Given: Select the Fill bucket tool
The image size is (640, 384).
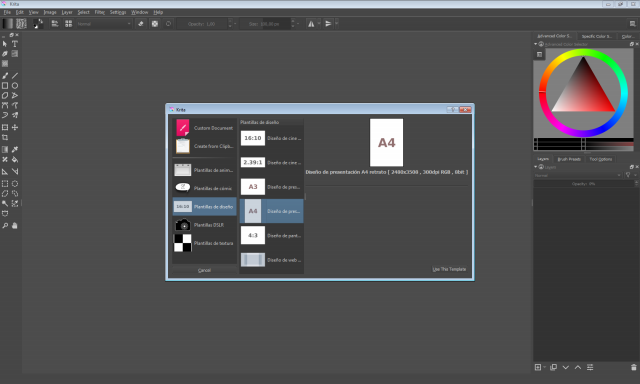Looking at the screenshot, I should point(15,160).
